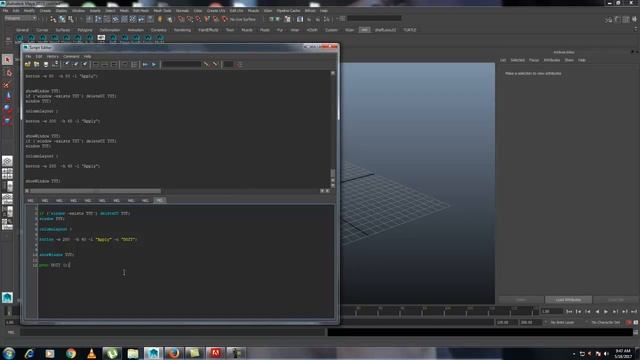This screenshot has width=640, height=360.
Task: Toggle Show line numbers in Script Editor
Action: (134, 64)
